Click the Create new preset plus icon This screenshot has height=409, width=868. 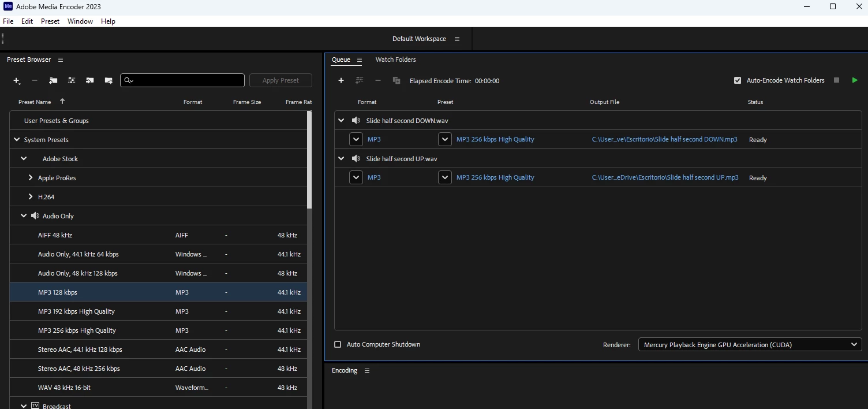point(17,81)
